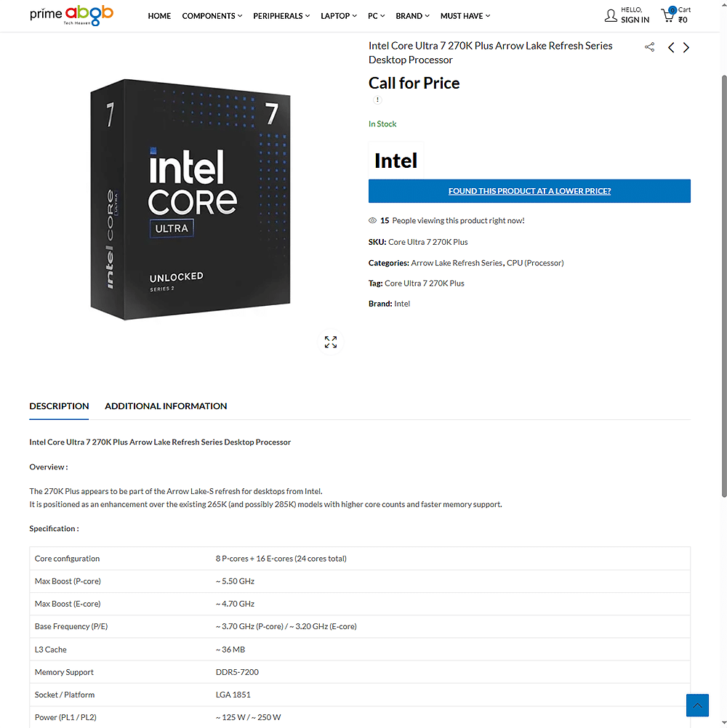Viewport: 727px width, 728px height.
Task: Share this product via the share icon
Action: click(x=649, y=46)
